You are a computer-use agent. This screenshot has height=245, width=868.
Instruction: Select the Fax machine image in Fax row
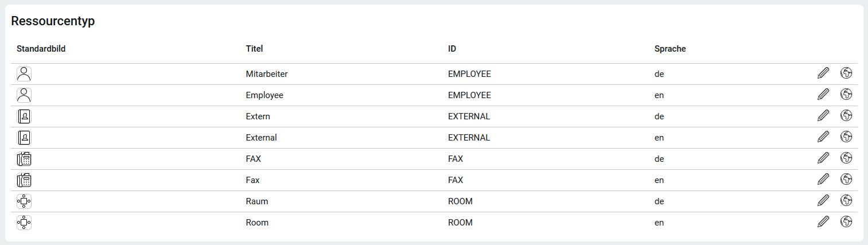point(24,180)
